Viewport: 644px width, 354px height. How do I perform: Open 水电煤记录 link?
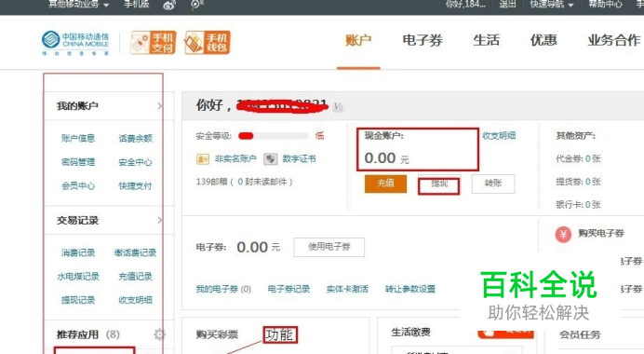[78, 277]
